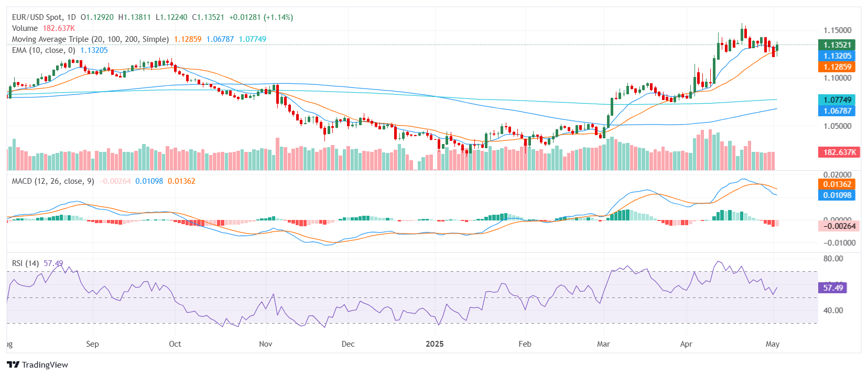Click the pink -0.00264 histogram value tag
This screenshot has width=868, height=376.
839,226
